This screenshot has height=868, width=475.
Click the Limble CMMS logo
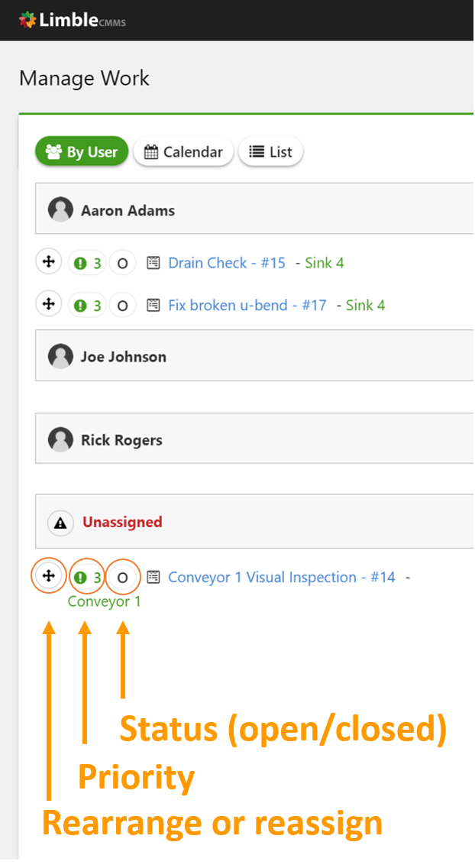point(72,21)
